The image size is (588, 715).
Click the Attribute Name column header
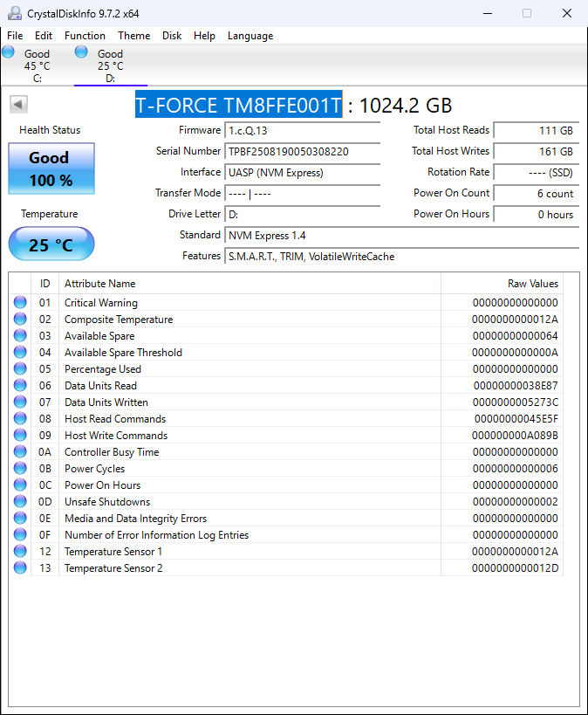(x=250, y=284)
